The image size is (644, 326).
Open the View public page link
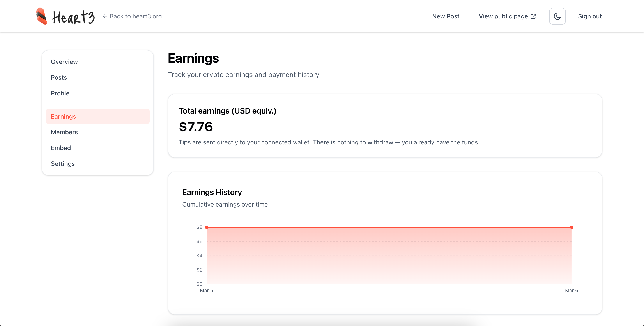(x=503, y=16)
